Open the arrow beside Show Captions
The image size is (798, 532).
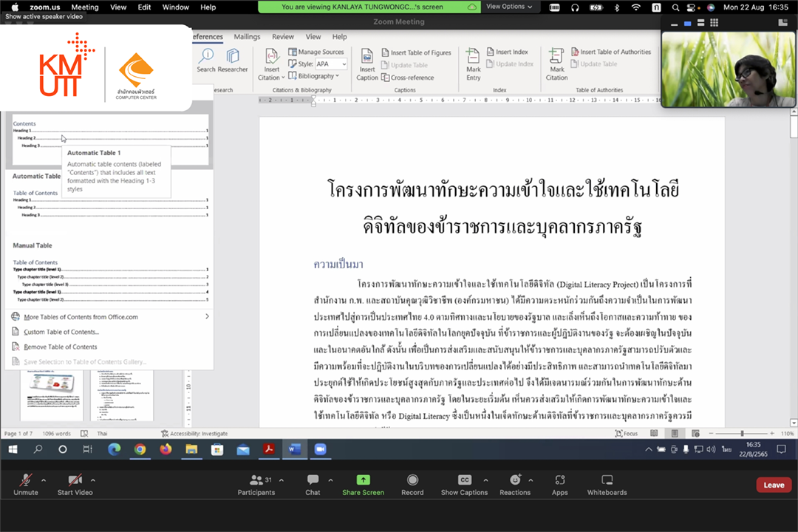(485, 480)
